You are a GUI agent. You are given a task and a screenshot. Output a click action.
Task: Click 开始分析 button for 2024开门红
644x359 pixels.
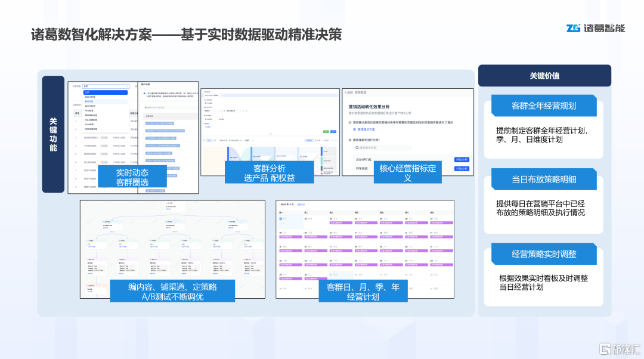coord(462,160)
